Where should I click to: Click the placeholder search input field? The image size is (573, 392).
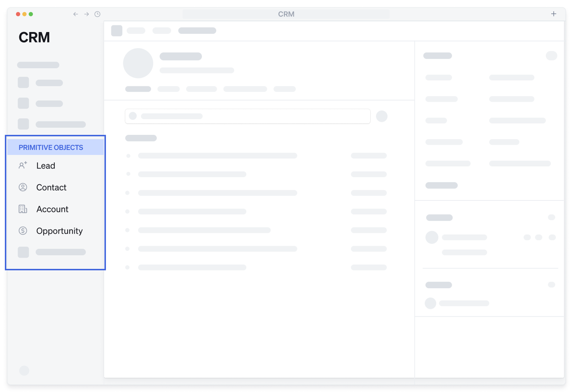coord(248,116)
